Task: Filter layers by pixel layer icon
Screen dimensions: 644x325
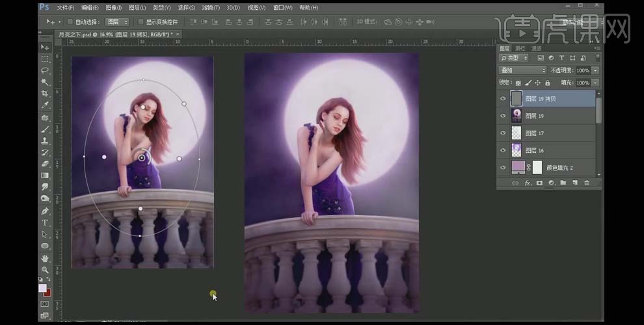Action: [x=541, y=58]
